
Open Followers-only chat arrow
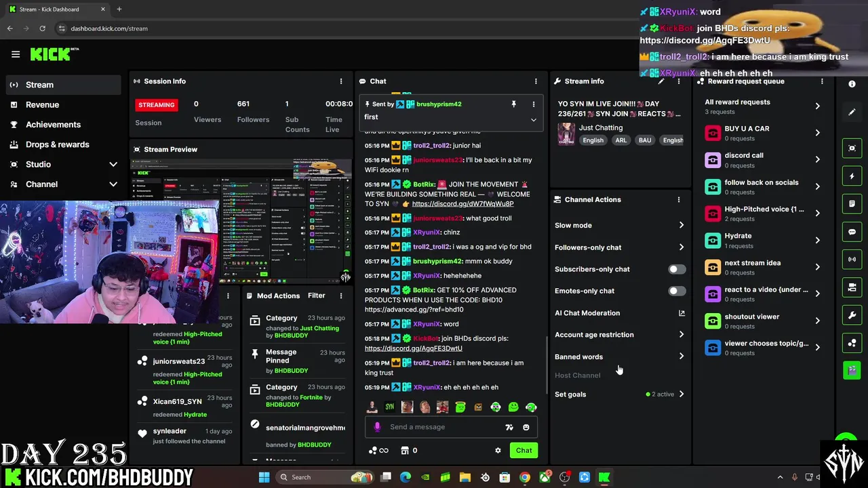[682, 247]
